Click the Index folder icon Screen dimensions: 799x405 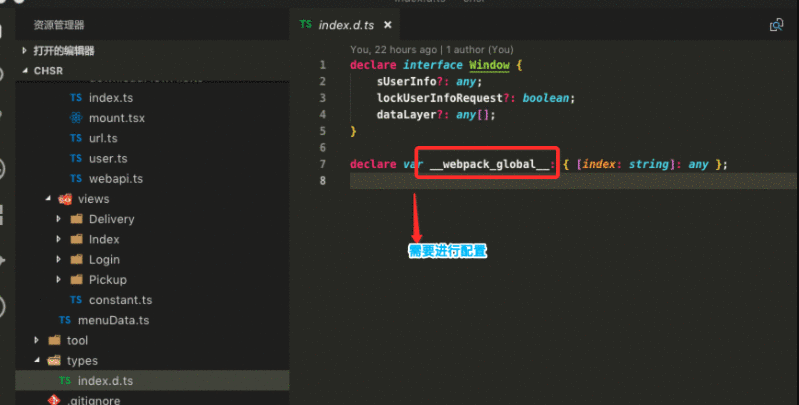tap(76, 239)
